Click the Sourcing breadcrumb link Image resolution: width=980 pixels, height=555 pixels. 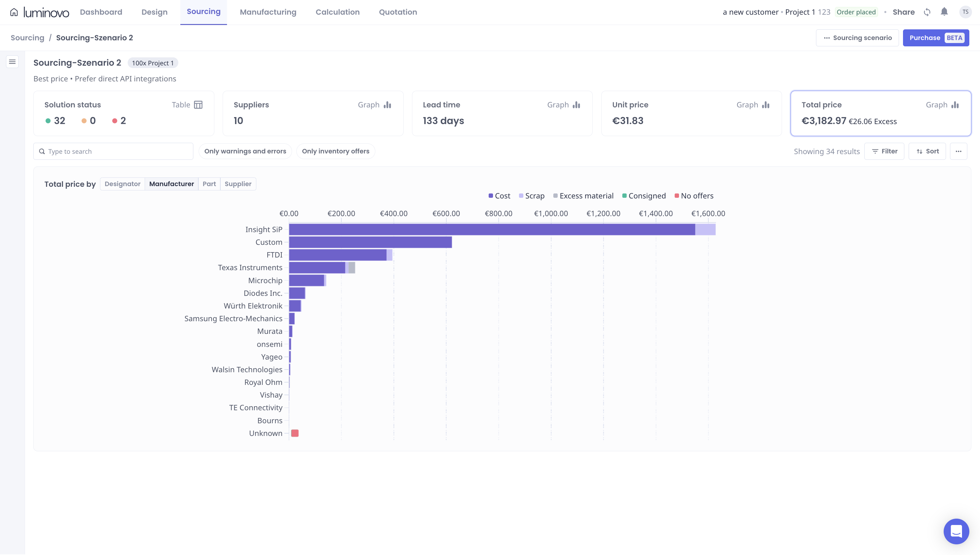[x=27, y=38]
